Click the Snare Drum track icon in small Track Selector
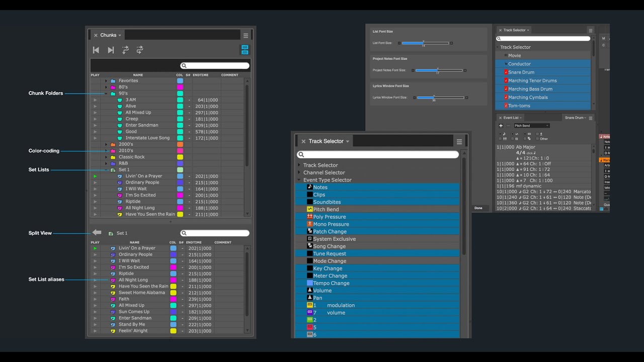 pyautogui.click(x=506, y=72)
